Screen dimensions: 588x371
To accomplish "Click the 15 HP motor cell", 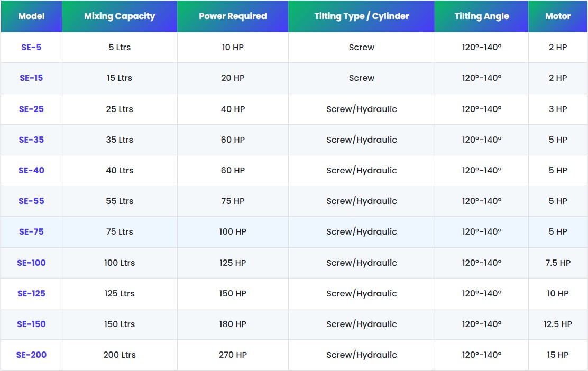I will pos(558,355).
